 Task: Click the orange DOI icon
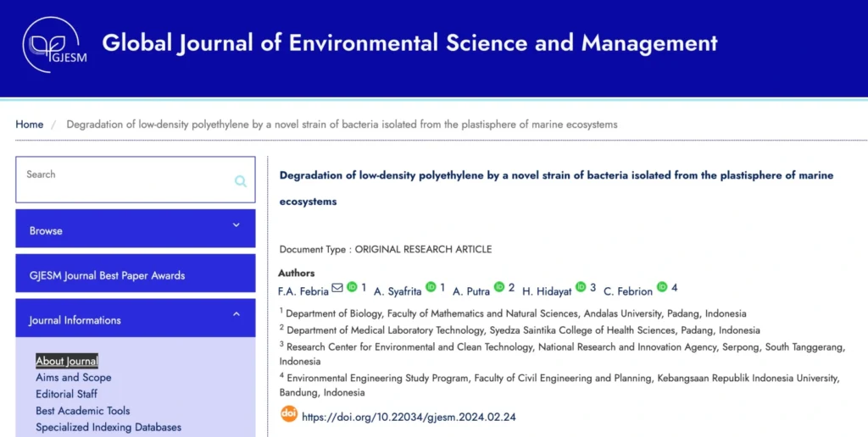(289, 414)
